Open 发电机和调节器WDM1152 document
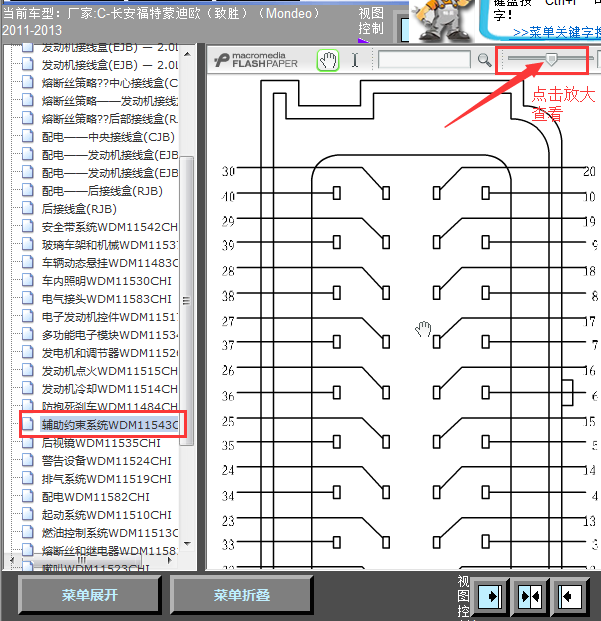Screen dimensions: 601x621 tap(110, 353)
